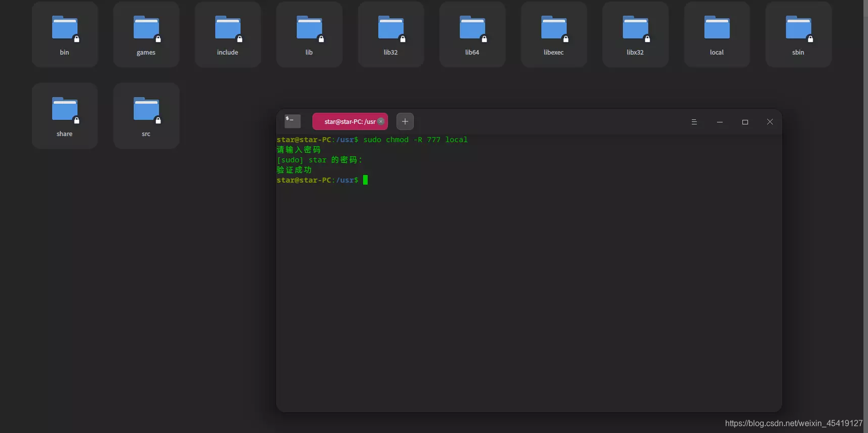Screen dimensions: 868x433
Task: Select the libexec folder
Action: coord(554,34)
